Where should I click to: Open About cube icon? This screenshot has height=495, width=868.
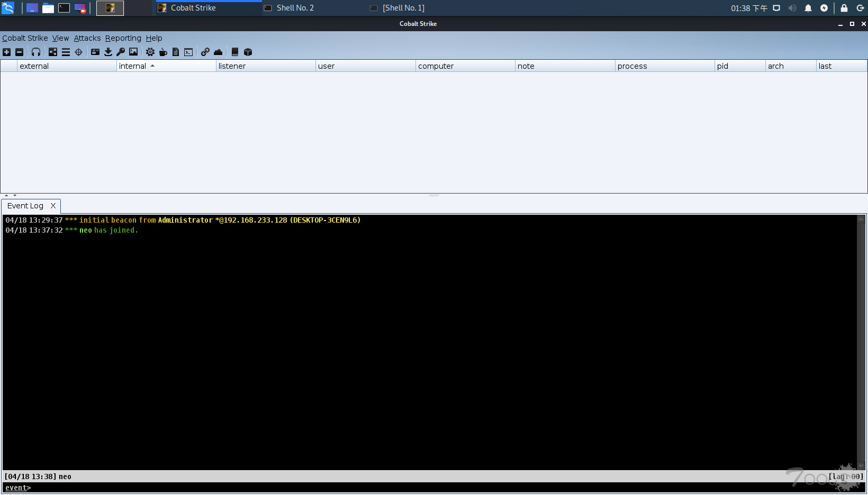pyautogui.click(x=248, y=52)
